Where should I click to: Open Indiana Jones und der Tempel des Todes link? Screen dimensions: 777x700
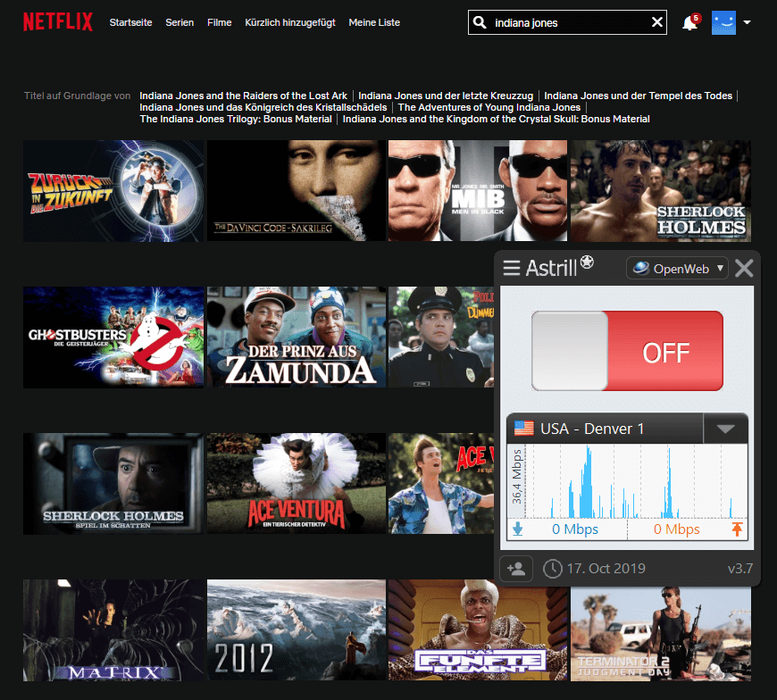point(639,96)
